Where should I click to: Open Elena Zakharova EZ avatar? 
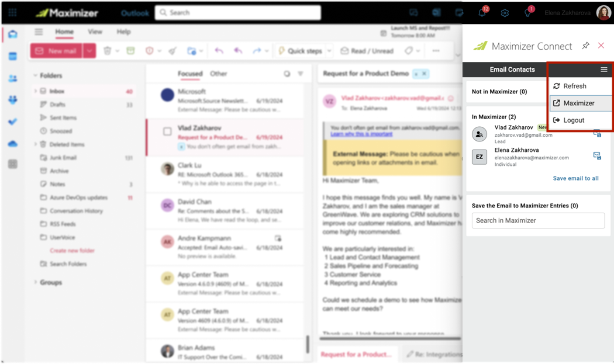pyautogui.click(x=480, y=157)
